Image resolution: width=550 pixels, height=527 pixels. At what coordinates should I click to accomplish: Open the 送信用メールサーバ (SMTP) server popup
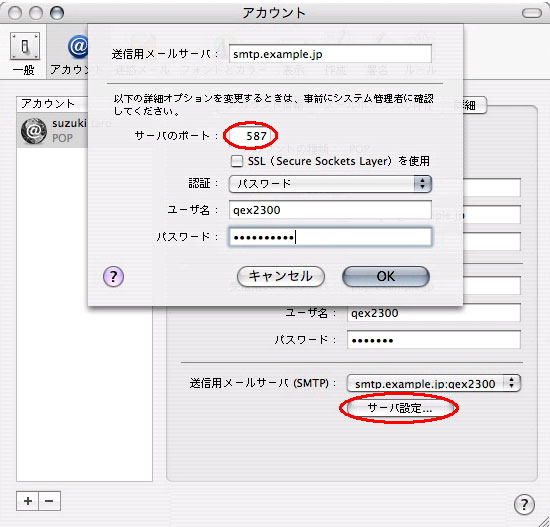(x=434, y=383)
